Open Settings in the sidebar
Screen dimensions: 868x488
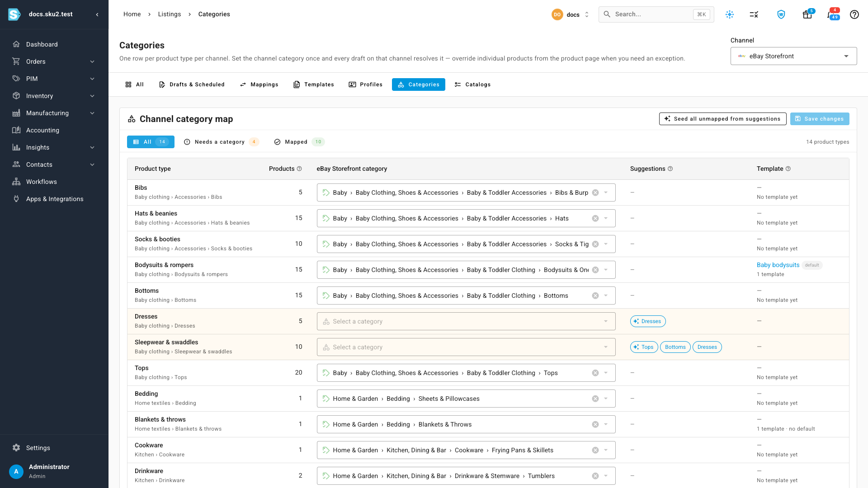[54, 448]
